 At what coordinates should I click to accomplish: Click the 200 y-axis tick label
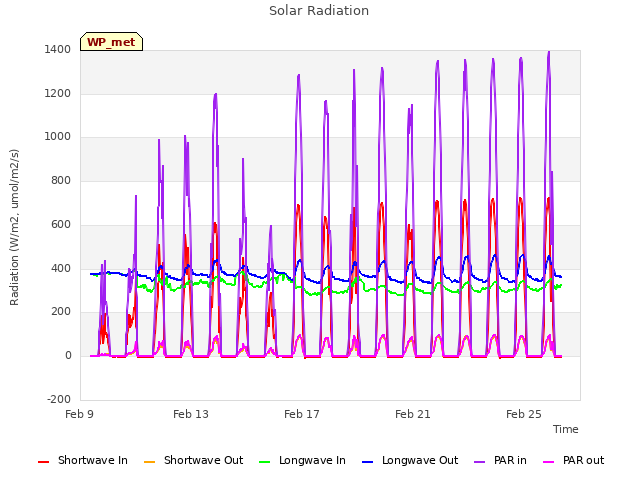pyautogui.click(x=61, y=312)
